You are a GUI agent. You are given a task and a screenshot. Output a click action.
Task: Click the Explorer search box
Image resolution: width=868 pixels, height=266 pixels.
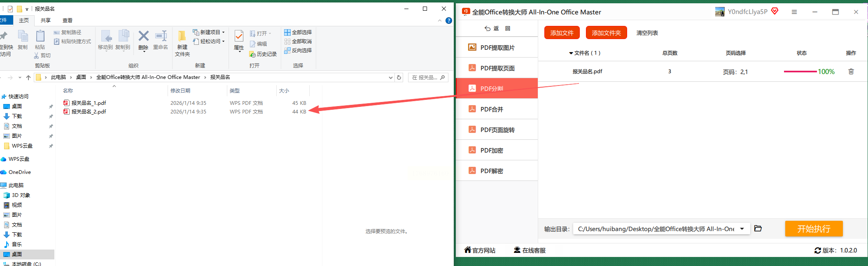(x=428, y=77)
